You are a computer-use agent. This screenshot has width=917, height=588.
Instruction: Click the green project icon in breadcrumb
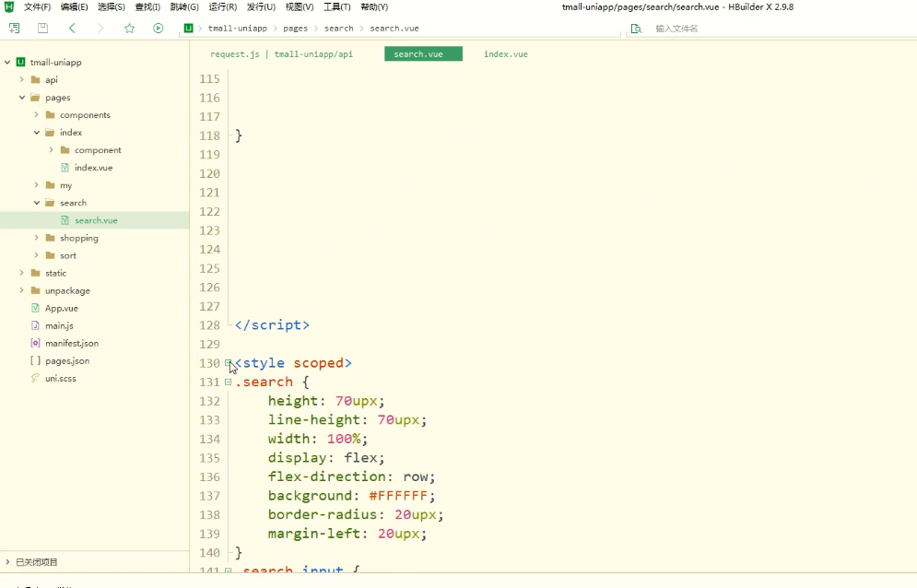188,28
